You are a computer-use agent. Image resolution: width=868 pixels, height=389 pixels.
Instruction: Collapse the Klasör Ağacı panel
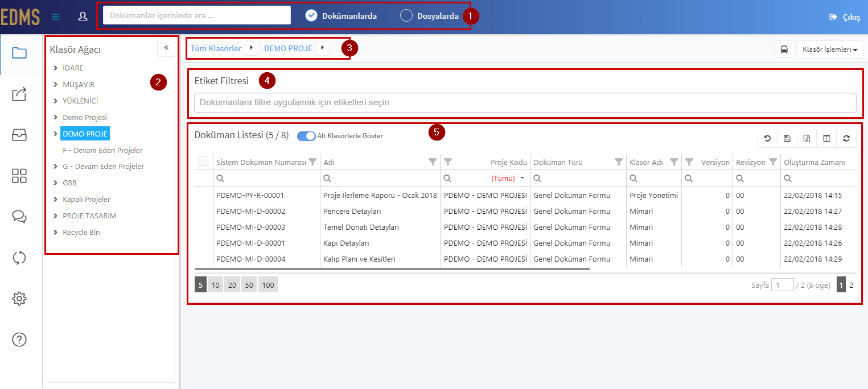[166, 48]
